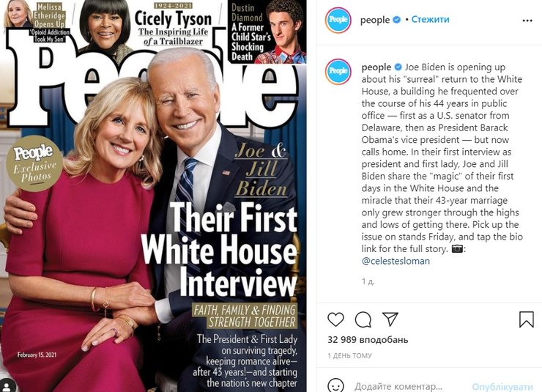This screenshot has height=392, width=542.
Task: Click the verified badge in caption
Action: tap(398, 67)
